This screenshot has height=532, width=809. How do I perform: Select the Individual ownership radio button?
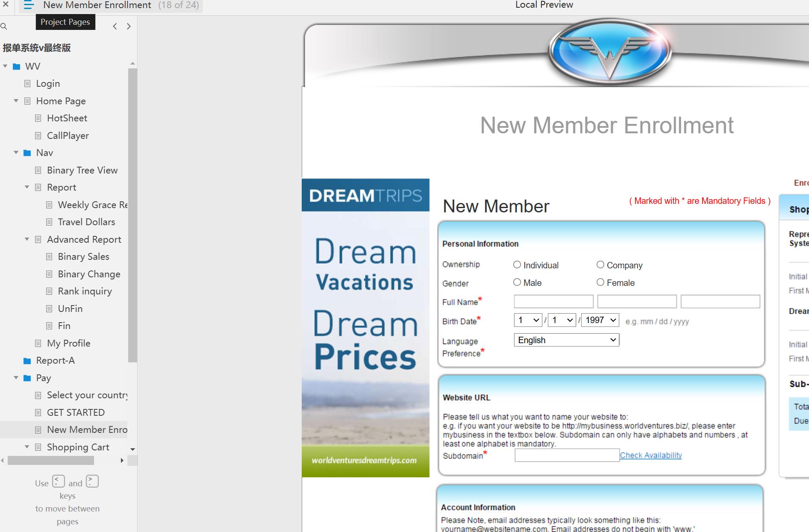(517, 265)
